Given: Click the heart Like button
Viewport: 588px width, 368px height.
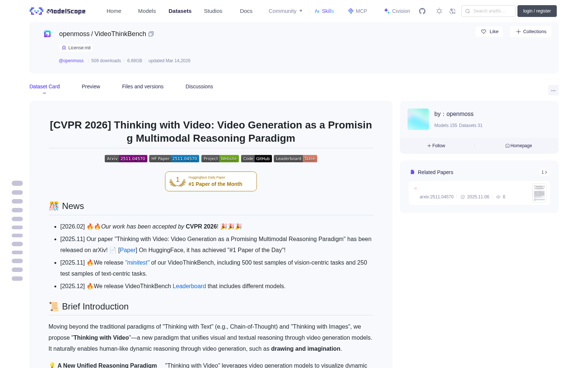Looking at the screenshot, I should [489, 32].
